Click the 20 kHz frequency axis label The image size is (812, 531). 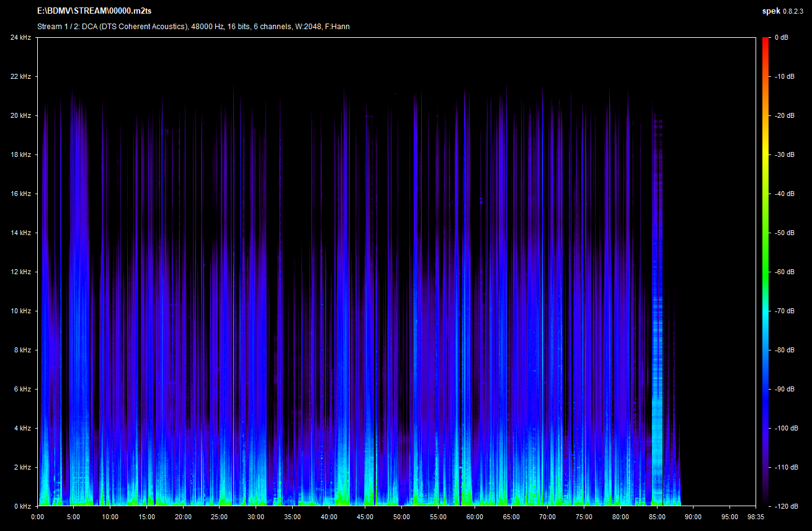coord(20,116)
